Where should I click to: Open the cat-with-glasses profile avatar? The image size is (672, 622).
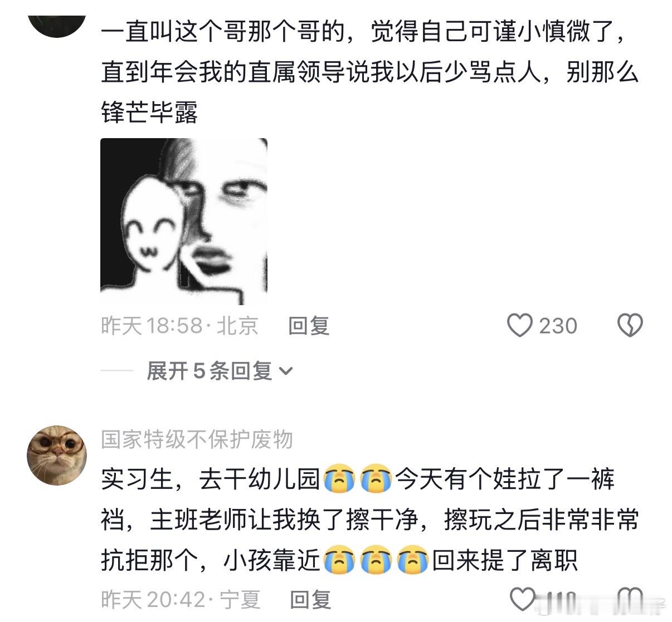[57, 456]
